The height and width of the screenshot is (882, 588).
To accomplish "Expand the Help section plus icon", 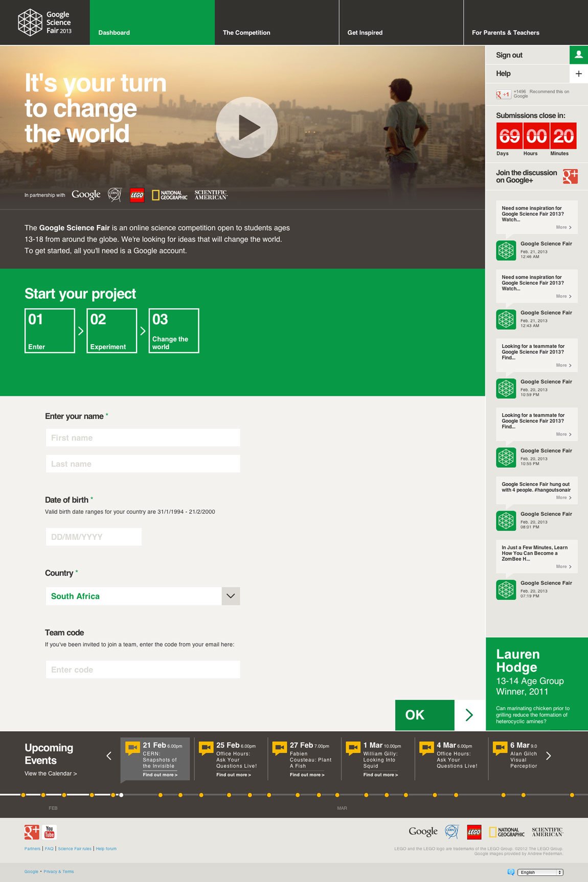I will click(x=579, y=74).
